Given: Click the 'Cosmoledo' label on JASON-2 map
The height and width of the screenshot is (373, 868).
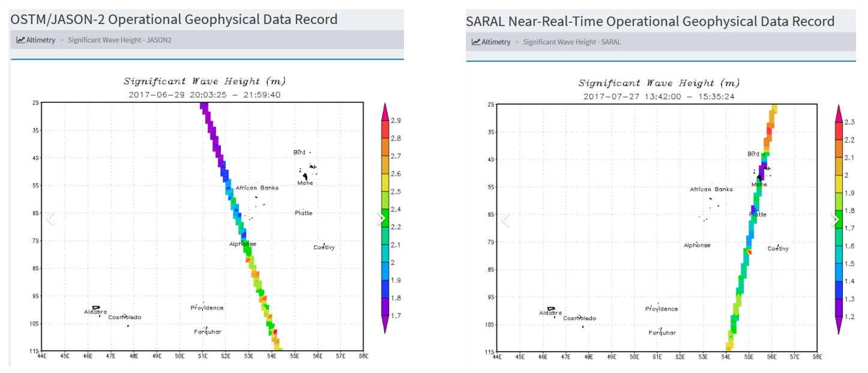Looking at the screenshot, I should (125, 317).
